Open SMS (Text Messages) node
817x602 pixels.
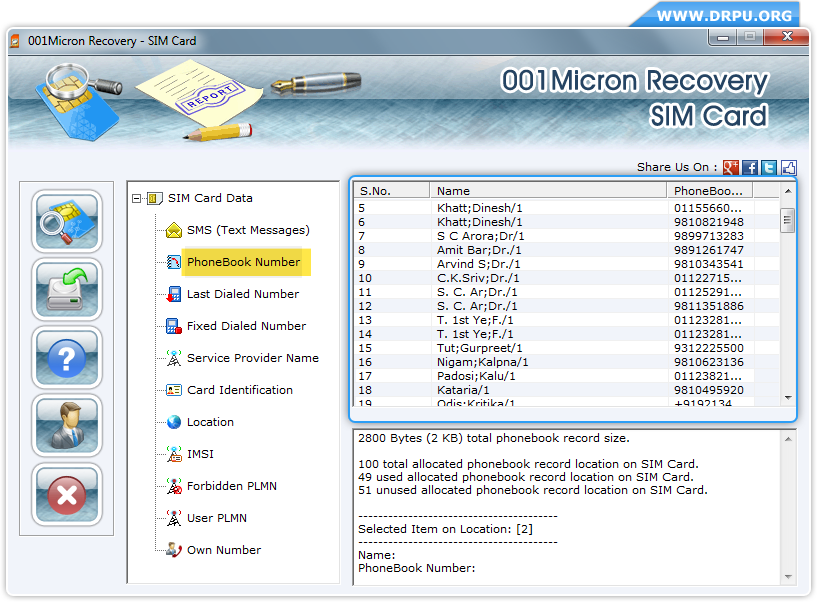pos(248,230)
